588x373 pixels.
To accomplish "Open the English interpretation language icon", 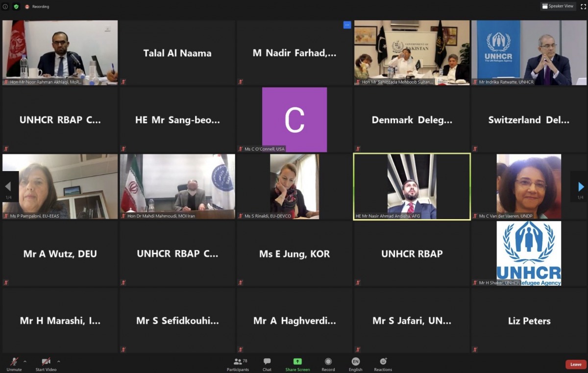I will coord(356,362).
